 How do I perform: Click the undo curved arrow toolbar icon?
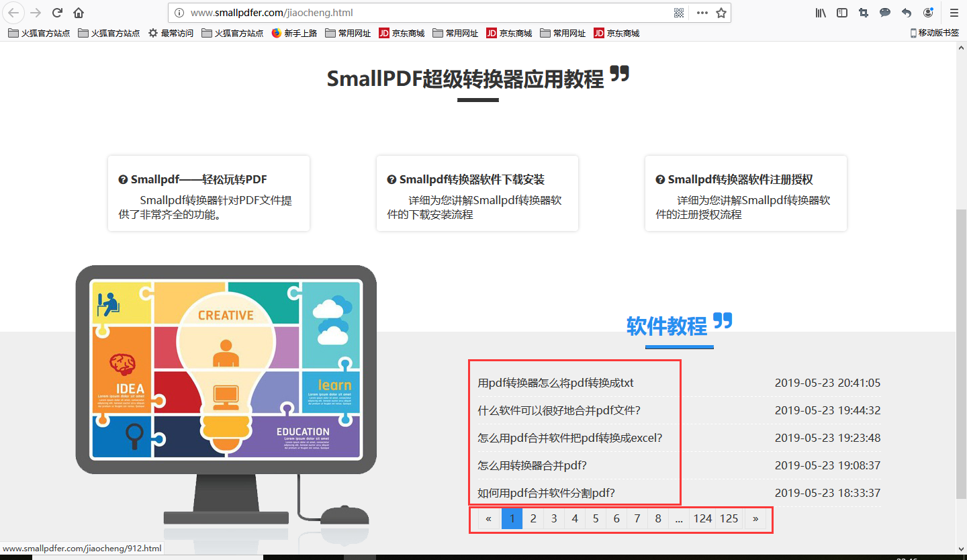(x=907, y=13)
